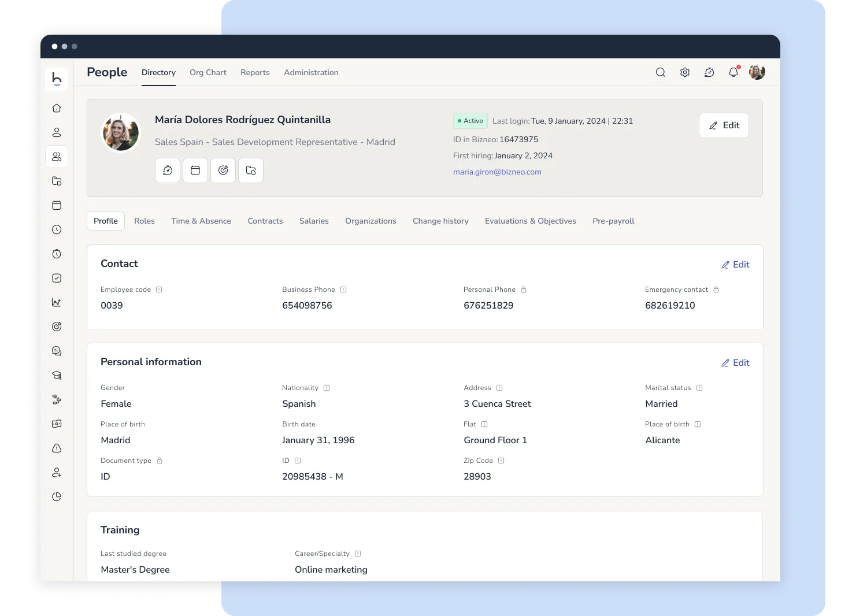
Task: Click the history button under employee name
Action: (x=168, y=170)
